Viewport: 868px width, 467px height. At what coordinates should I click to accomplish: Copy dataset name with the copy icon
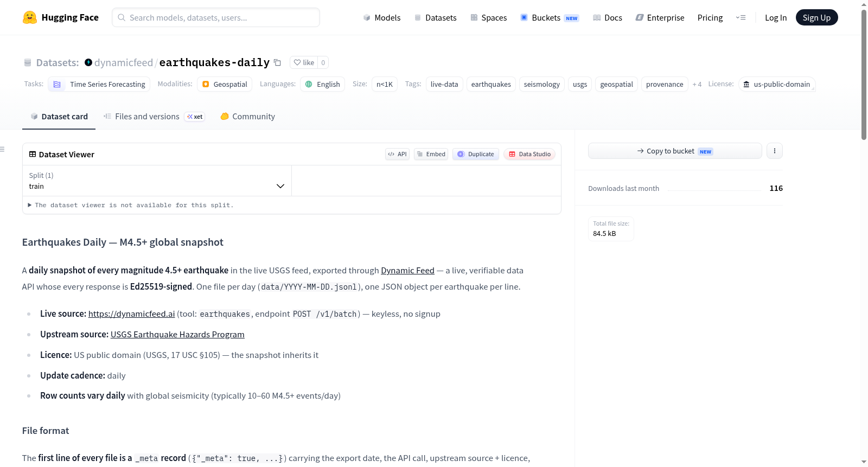coord(277,63)
